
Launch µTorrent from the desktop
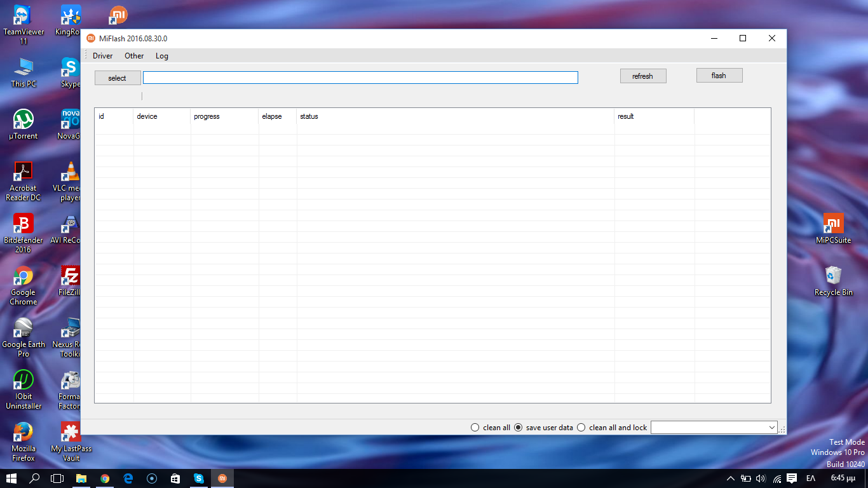tap(24, 120)
